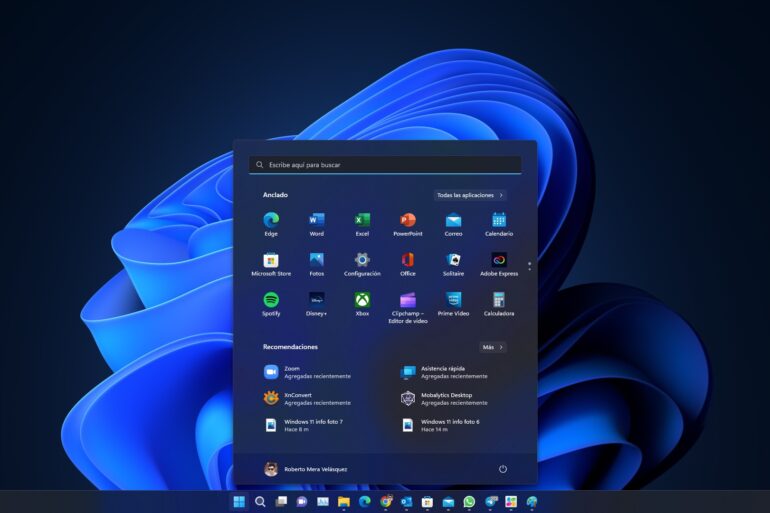The width and height of the screenshot is (770, 513).
Task: Open the Chat icon on taskbar
Action: [302, 502]
